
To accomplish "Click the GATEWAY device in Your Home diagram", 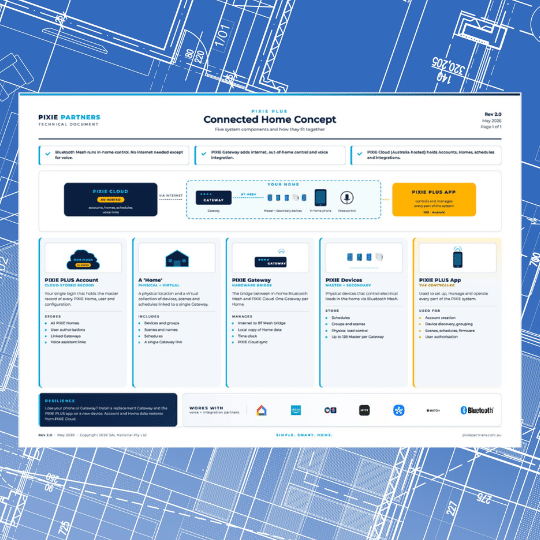I will [x=214, y=198].
